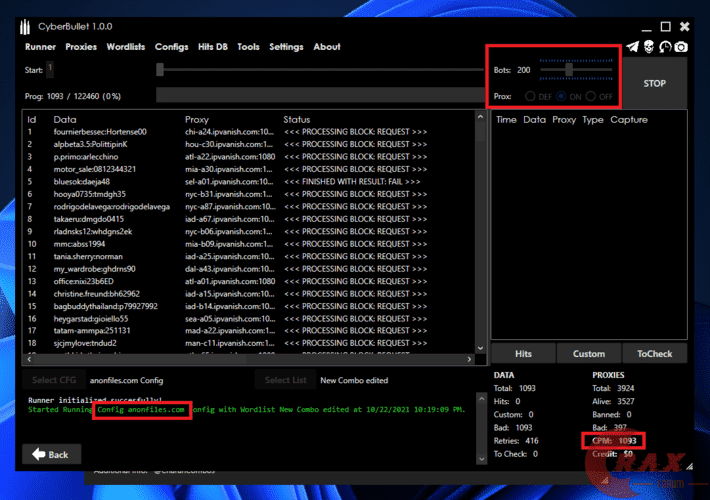
Task: Click the 'Runner initialized' log line
Action: (x=95, y=400)
